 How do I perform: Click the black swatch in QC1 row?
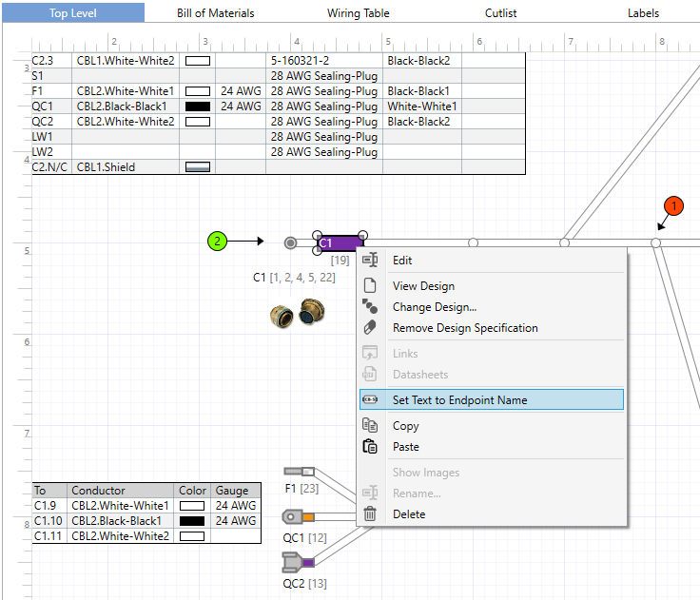point(198,106)
